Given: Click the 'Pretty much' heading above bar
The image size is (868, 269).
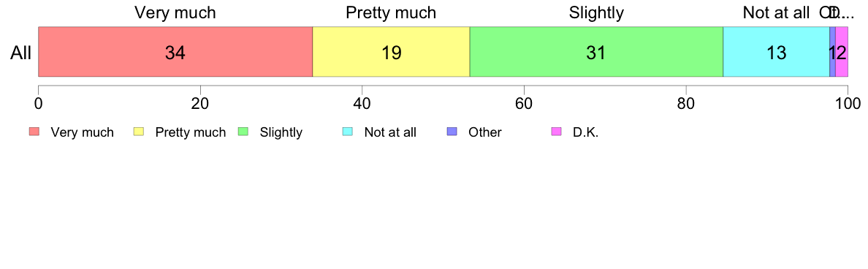Looking at the screenshot, I should coord(392,12).
